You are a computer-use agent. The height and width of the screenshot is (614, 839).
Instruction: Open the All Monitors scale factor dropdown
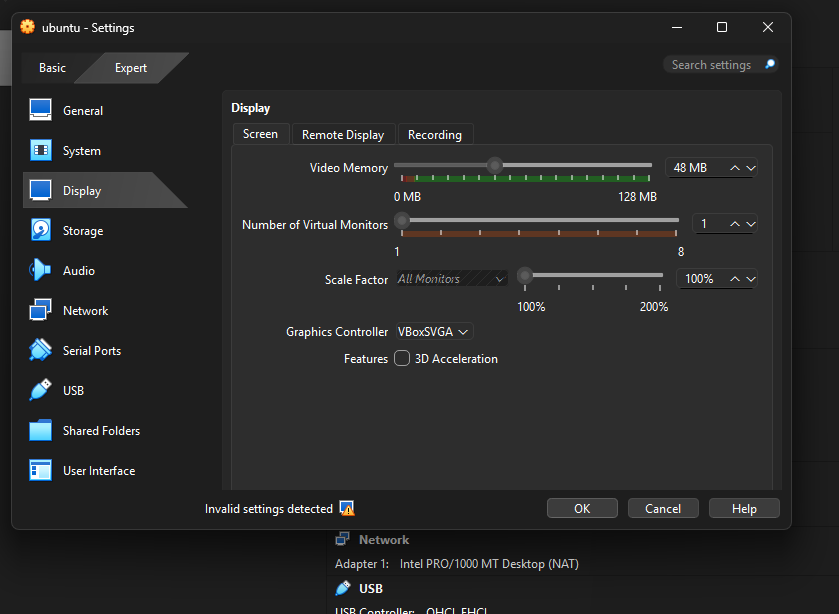[452, 279]
